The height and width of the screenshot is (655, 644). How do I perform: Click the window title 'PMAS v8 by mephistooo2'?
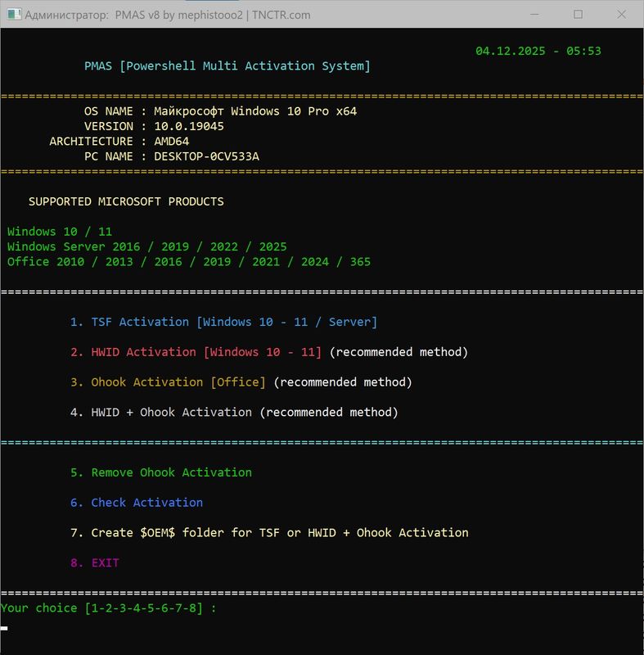pos(179,15)
